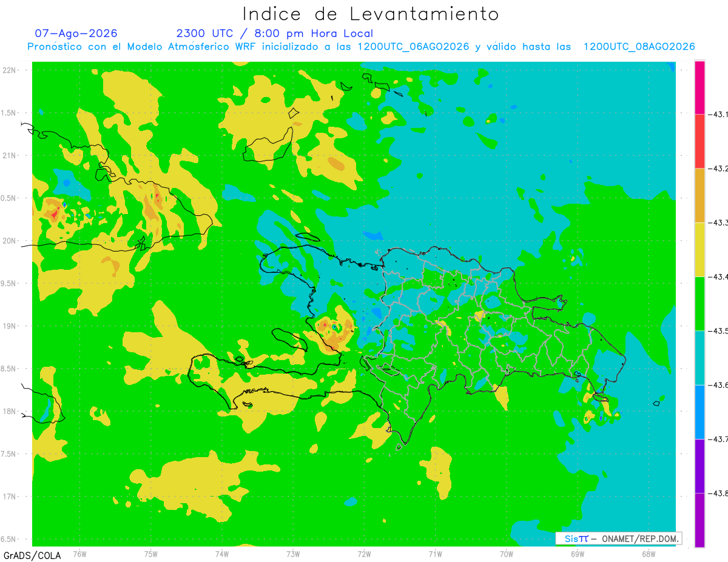This screenshot has height=562, width=728.
Task: Click the title "Indice de Levantamiento"
Action: [371, 13]
